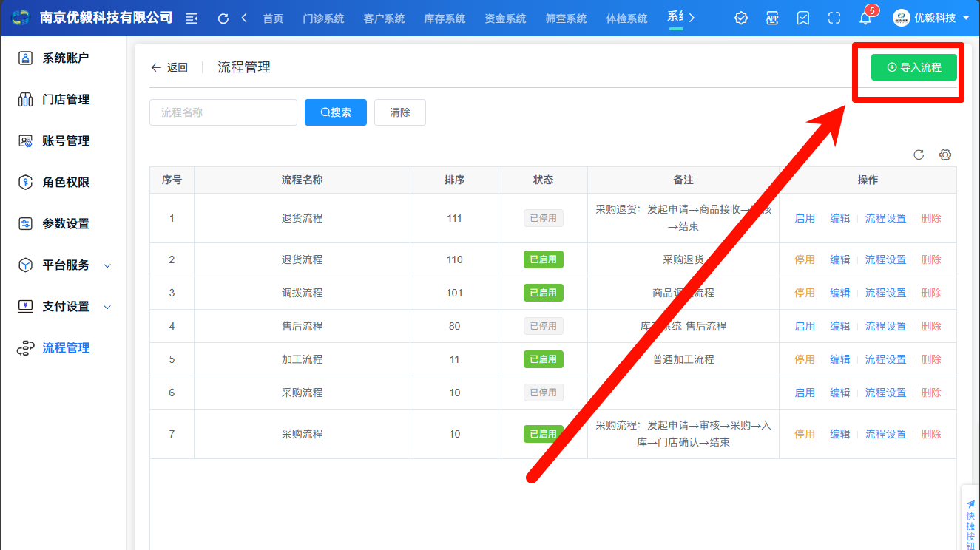Click the checklist bookmark icon in header
The height and width of the screenshot is (550, 980).
pos(803,18)
